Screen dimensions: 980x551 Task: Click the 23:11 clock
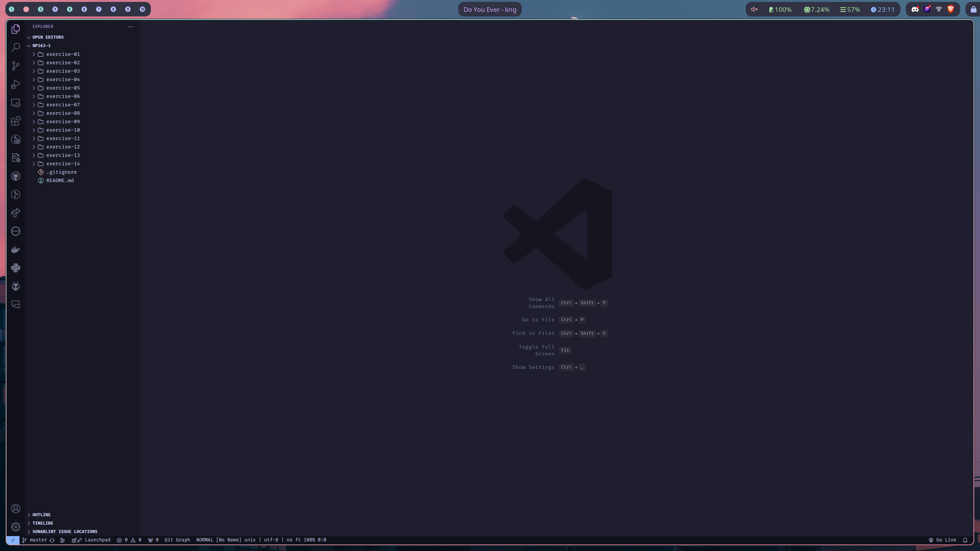coord(882,9)
